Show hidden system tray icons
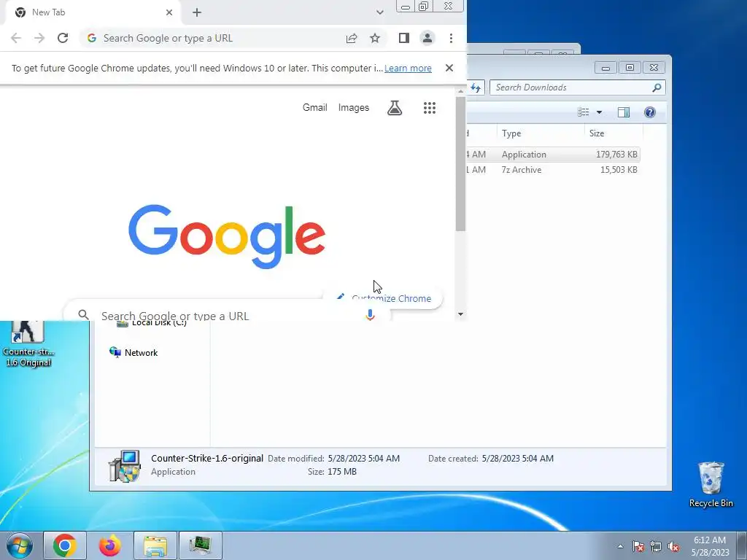The height and width of the screenshot is (560, 747). pyautogui.click(x=620, y=546)
